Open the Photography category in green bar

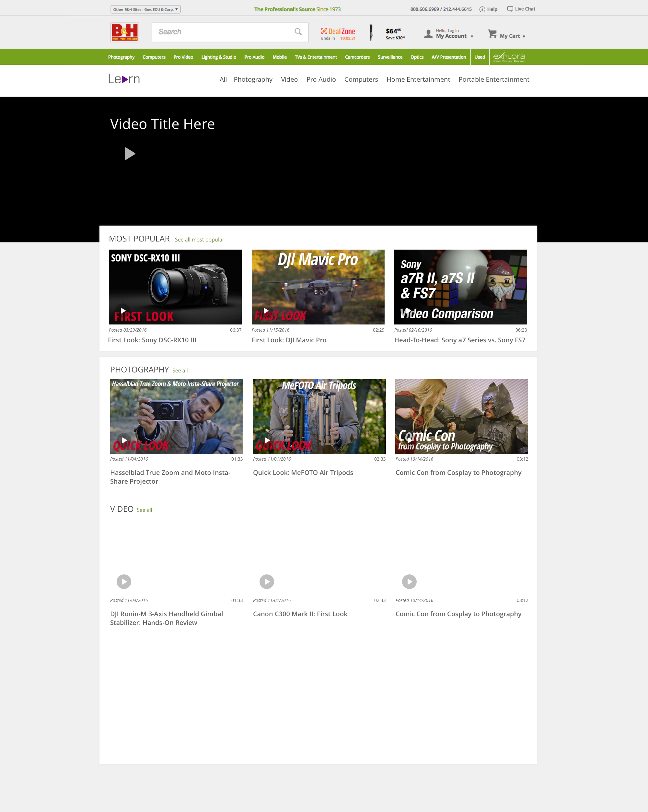[x=121, y=57]
